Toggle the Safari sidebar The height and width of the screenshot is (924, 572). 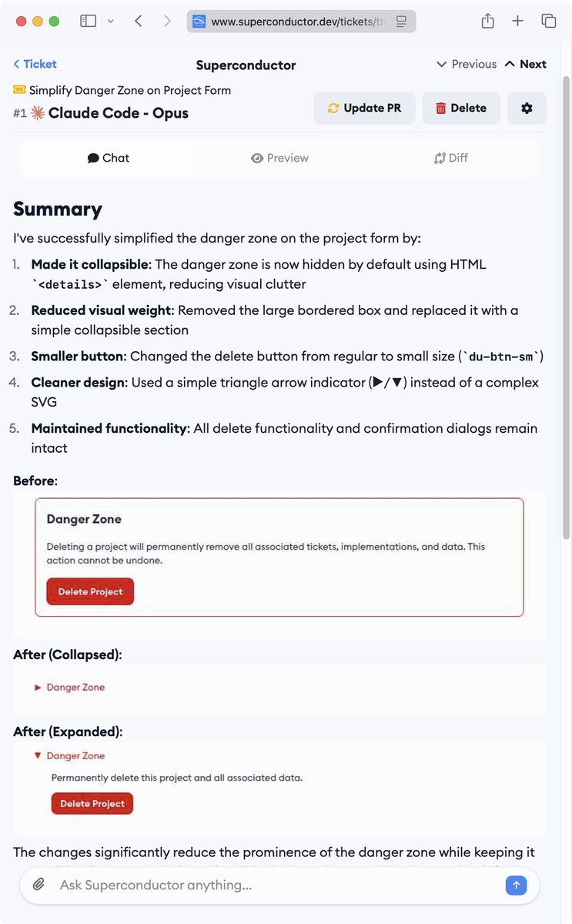click(89, 22)
